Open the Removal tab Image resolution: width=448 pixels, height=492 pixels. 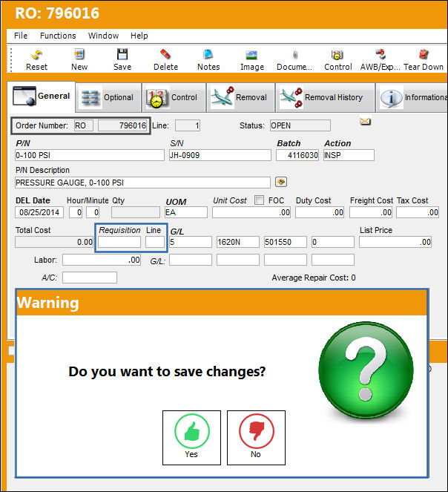point(240,98)
